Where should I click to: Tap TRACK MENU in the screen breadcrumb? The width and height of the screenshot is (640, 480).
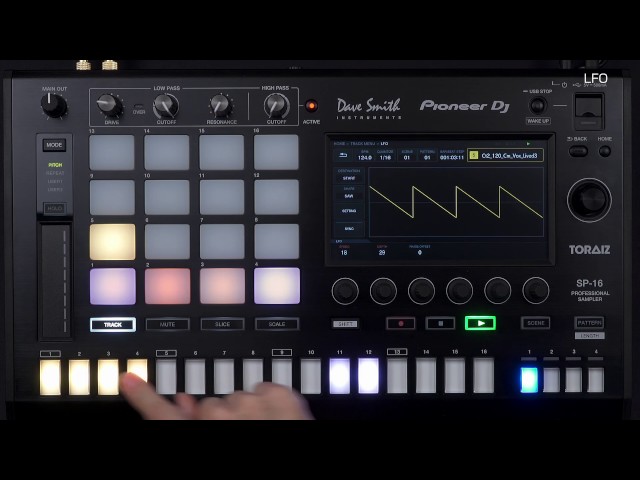point(362,144)
